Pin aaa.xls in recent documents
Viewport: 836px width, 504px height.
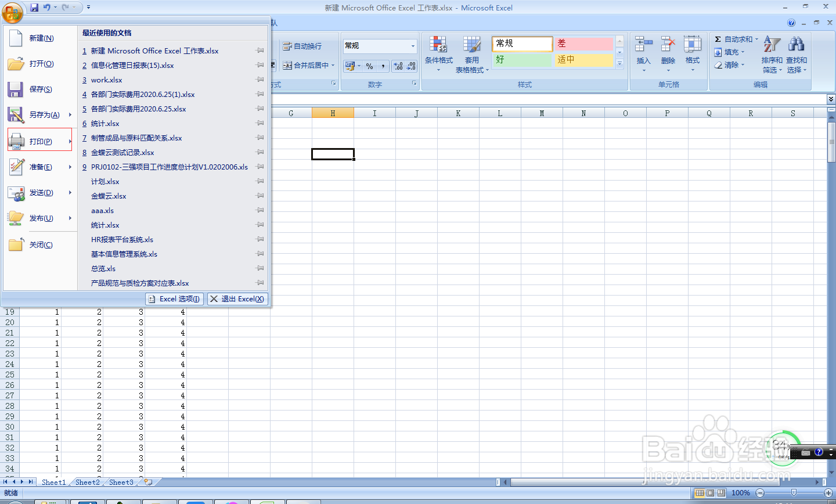coord(260,210)
